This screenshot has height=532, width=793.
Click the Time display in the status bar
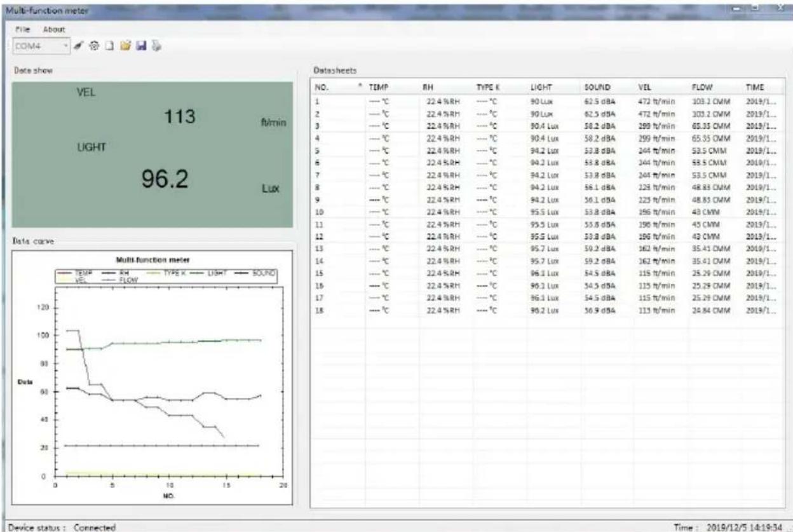tap(728, 526)
